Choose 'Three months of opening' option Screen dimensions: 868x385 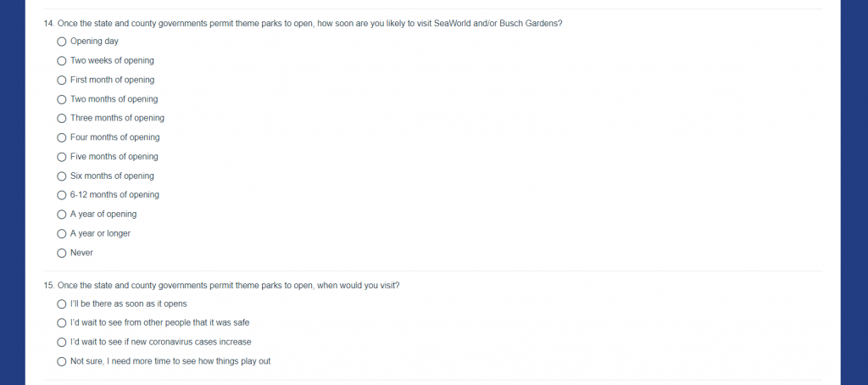click(x=61, y=119)
